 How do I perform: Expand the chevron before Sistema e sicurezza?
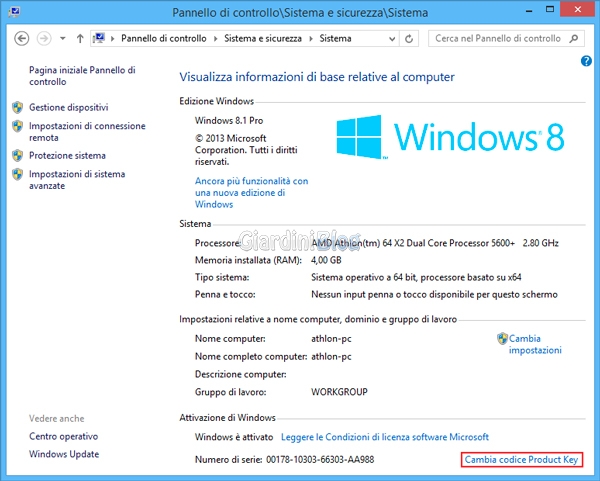point(215,39)
